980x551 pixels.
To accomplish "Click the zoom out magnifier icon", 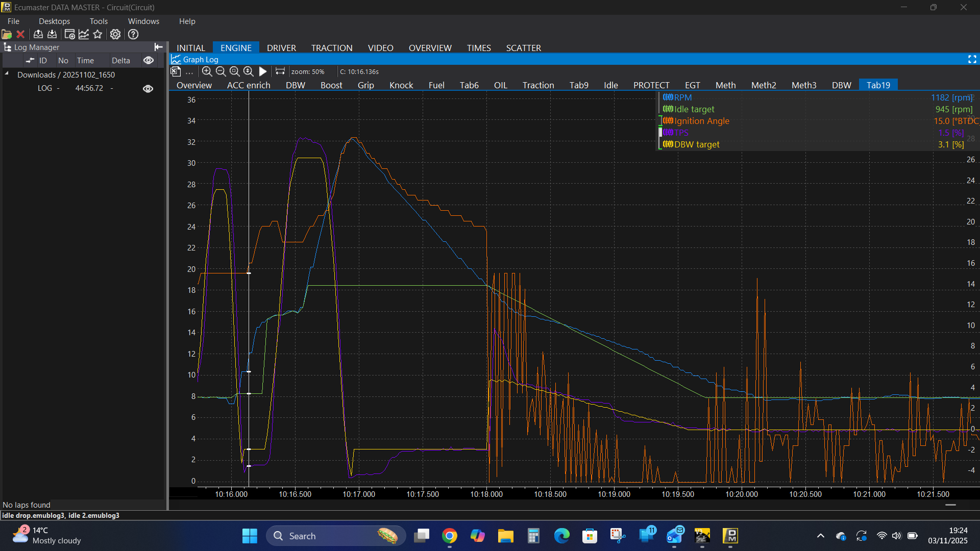I will coord(220,71).
